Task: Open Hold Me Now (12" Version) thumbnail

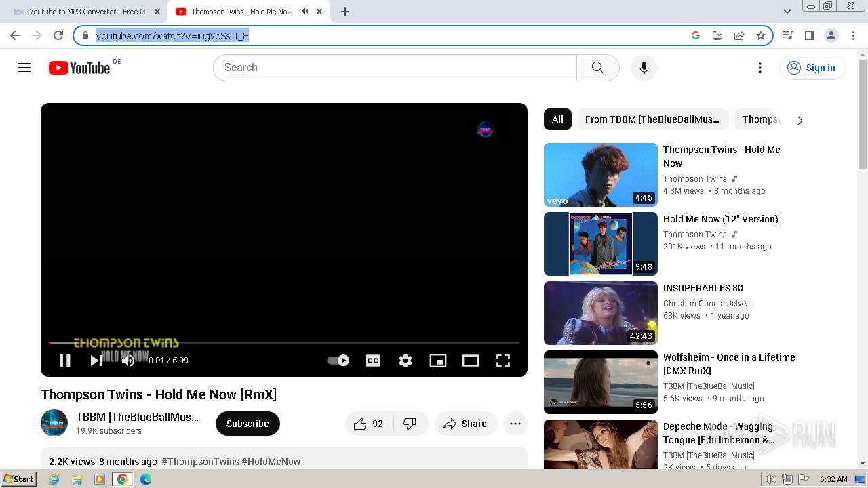Action: point(601,244)
